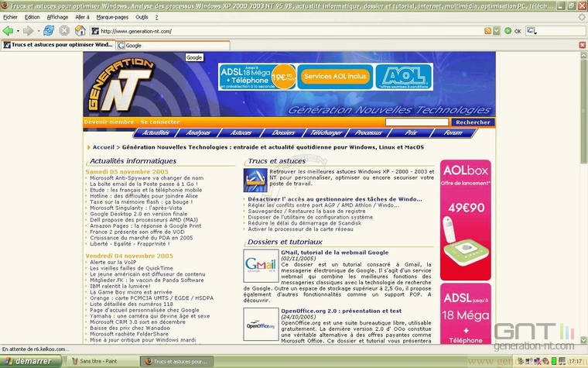Open OpenOffice.org 2.0 : présentation et test
Viewport: 588px width, 368px height.
(x=341, y=311)
